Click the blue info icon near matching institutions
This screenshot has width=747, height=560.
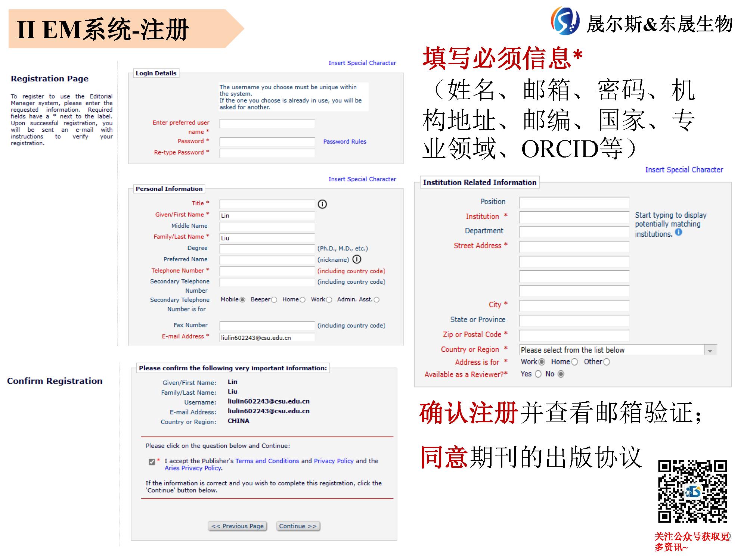click(679, 232)
